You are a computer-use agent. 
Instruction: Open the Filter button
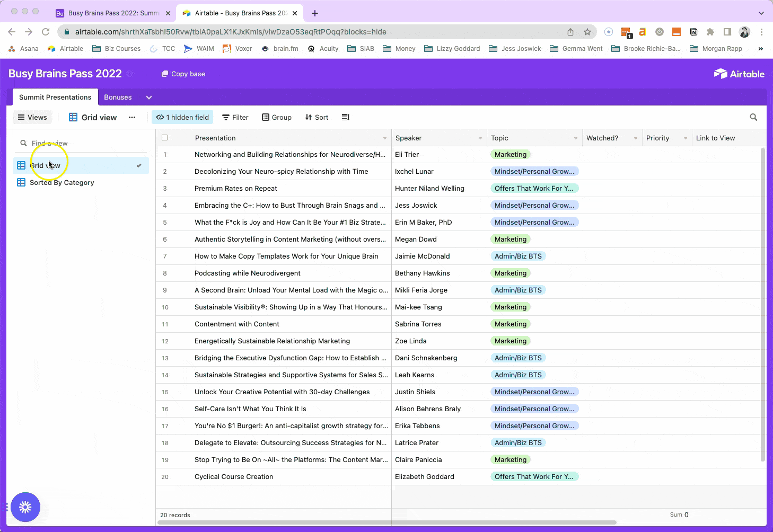(x=235, y=117)
